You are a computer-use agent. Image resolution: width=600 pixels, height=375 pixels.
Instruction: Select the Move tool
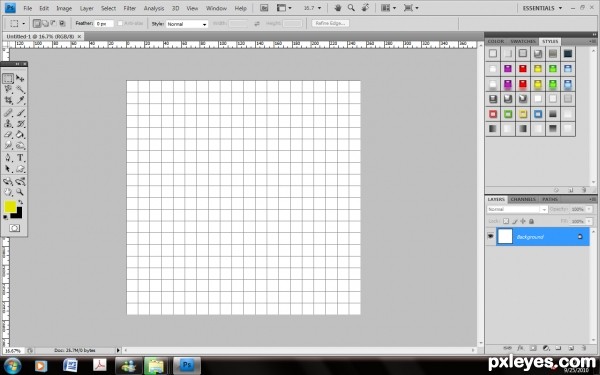click(x=20, y=78)
